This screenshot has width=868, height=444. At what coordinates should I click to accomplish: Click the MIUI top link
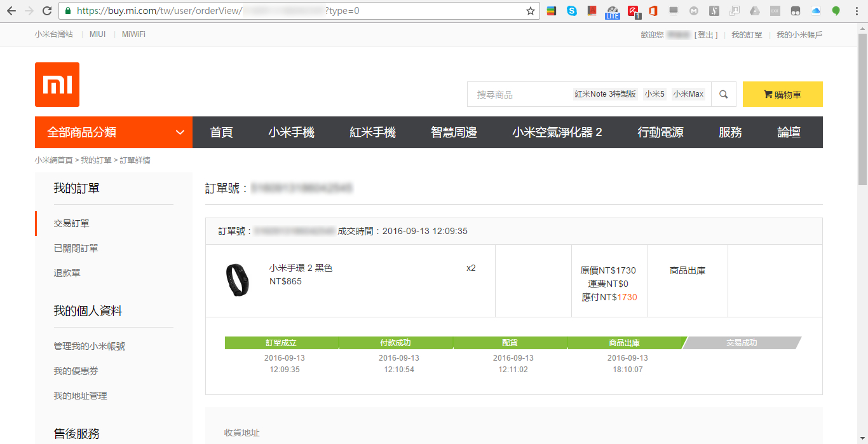[98, 34]
